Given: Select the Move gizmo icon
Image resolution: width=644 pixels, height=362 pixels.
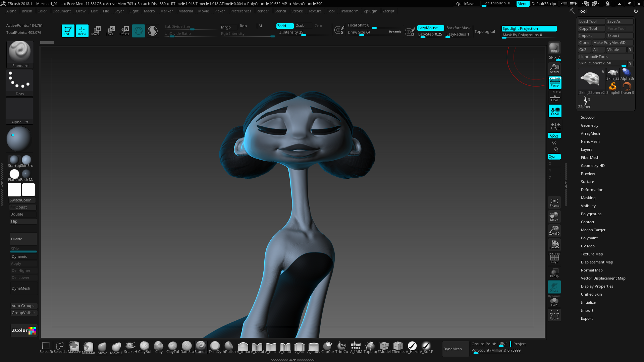Looking at the screenshot, I should (96, 31).
